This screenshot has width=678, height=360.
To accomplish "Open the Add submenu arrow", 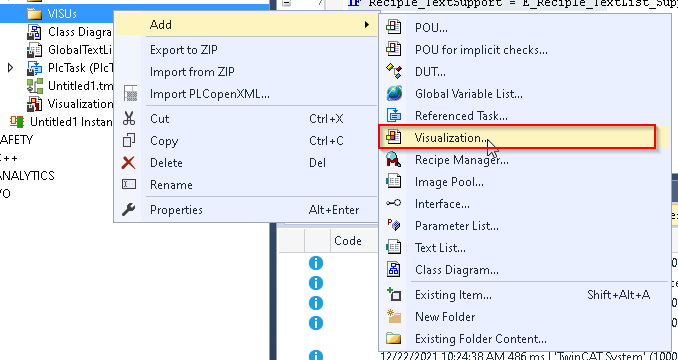I will (x=367, y=25).
